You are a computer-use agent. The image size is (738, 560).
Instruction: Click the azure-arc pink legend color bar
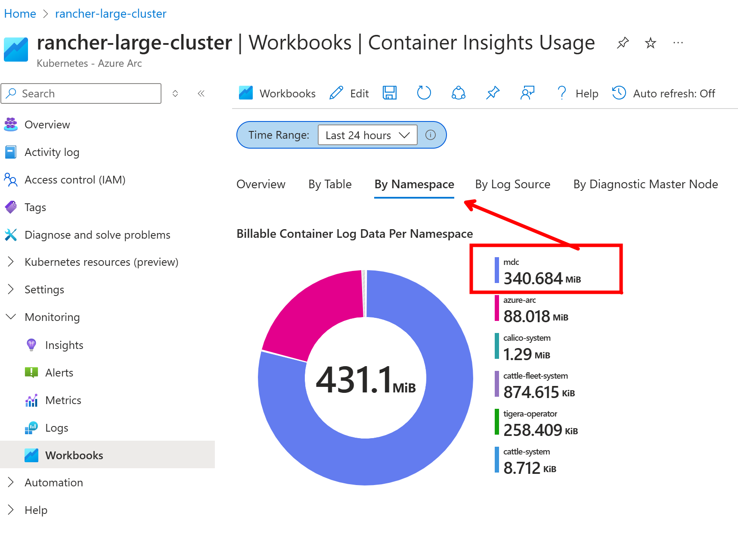497,308
